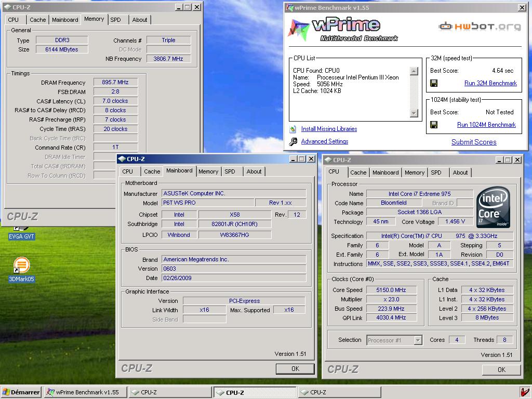The height and width of the screenshot is (399, 532).
Task: Click the Multiplier x 23.0 value
Action: pyautogui.click(x=391, y=300)
